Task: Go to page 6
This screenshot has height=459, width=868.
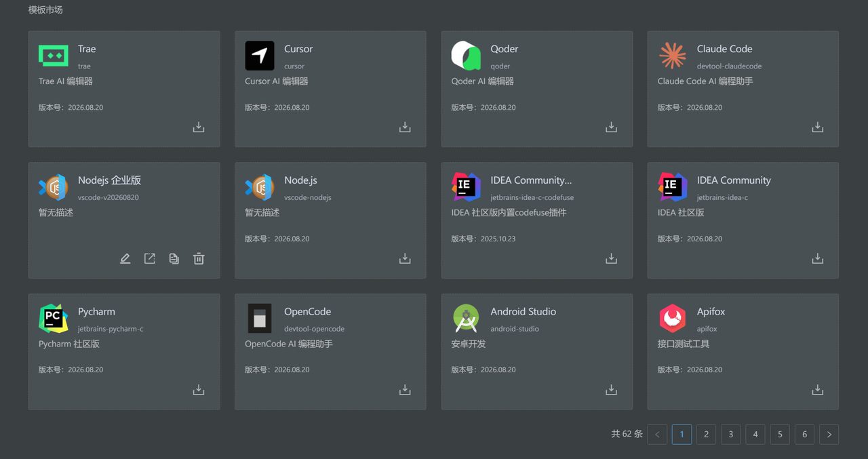Action: coord(804,435)
